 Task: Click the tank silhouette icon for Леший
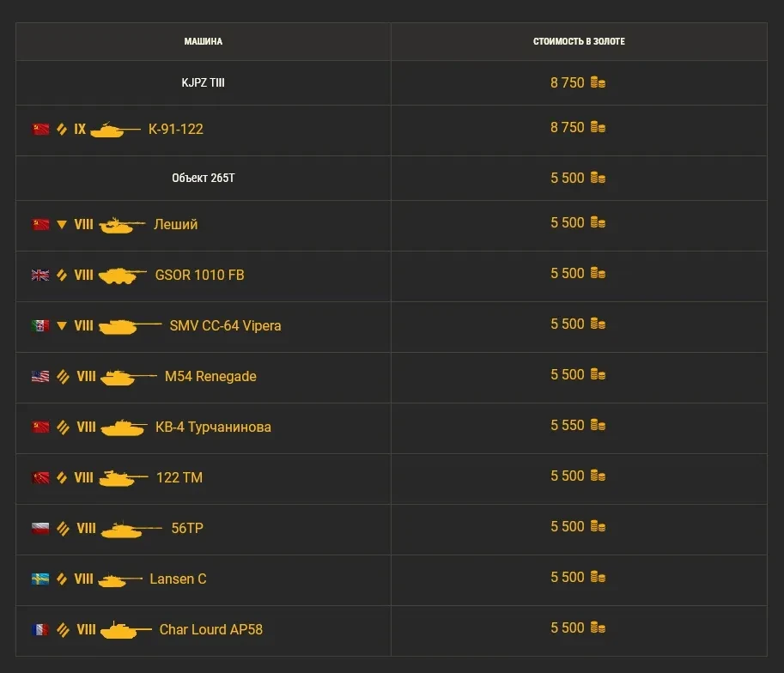tap(122, 226)
